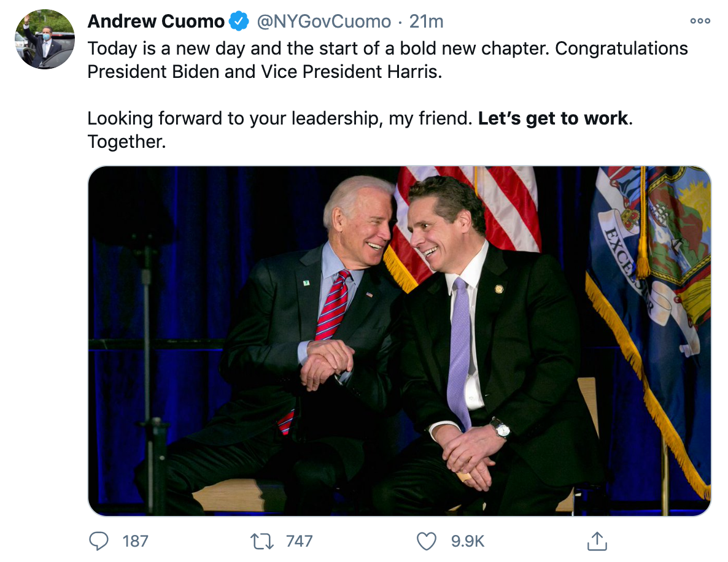Click the blue verified badge
The width and height of the screenshot is (728, 562).
pyautogui.click(x=239, y=21)
